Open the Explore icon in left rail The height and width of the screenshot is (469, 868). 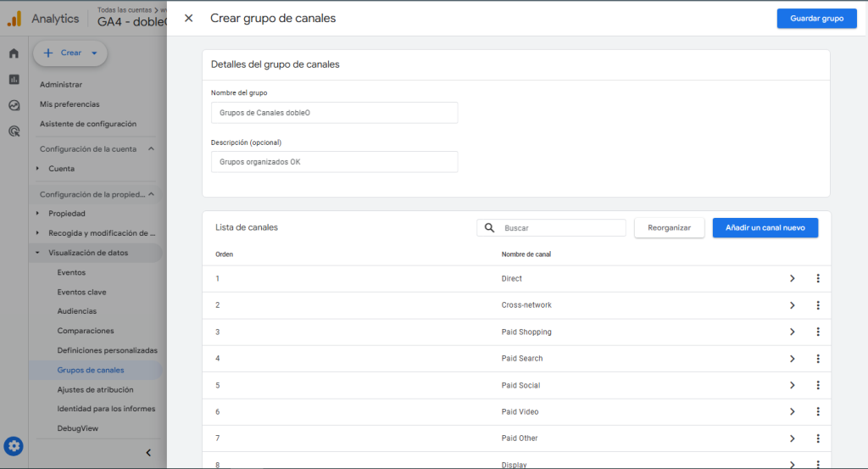[x=14, y=106]
